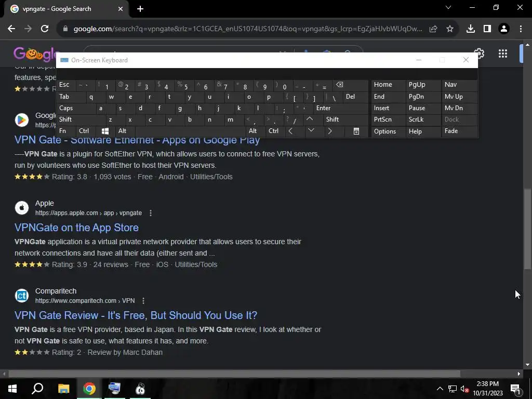This screenshot has height=399, width=532.
Task: Open Chrome three-dot menu
Action: [x=521, y=29]
